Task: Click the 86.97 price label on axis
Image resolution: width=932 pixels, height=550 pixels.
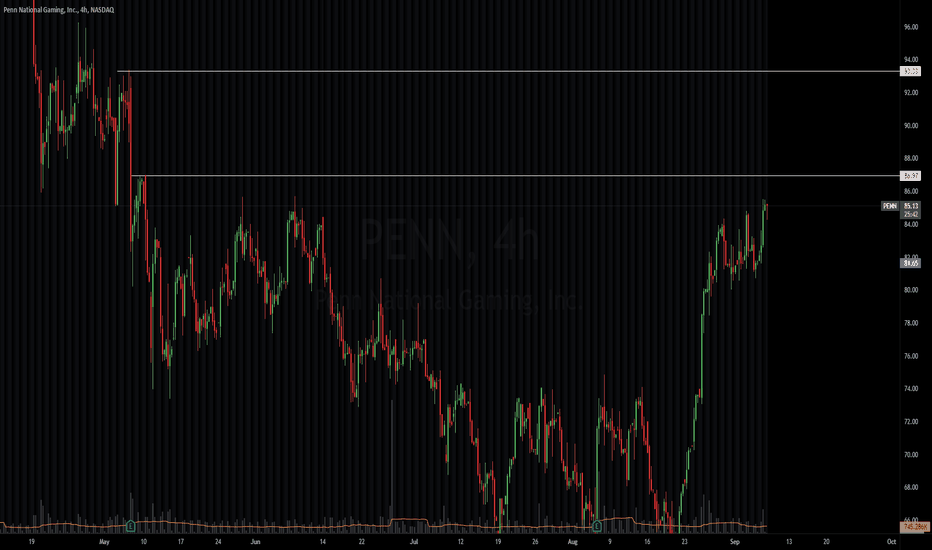Action: pos(910,175)
